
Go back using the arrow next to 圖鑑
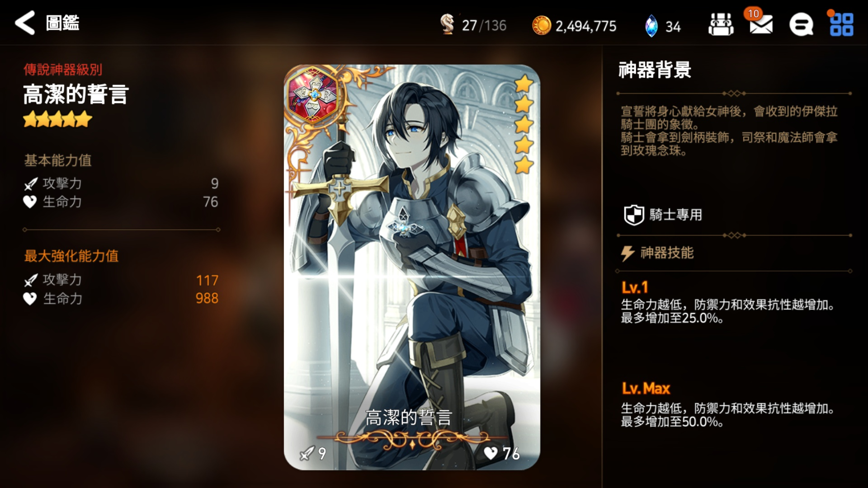point(25,23)
